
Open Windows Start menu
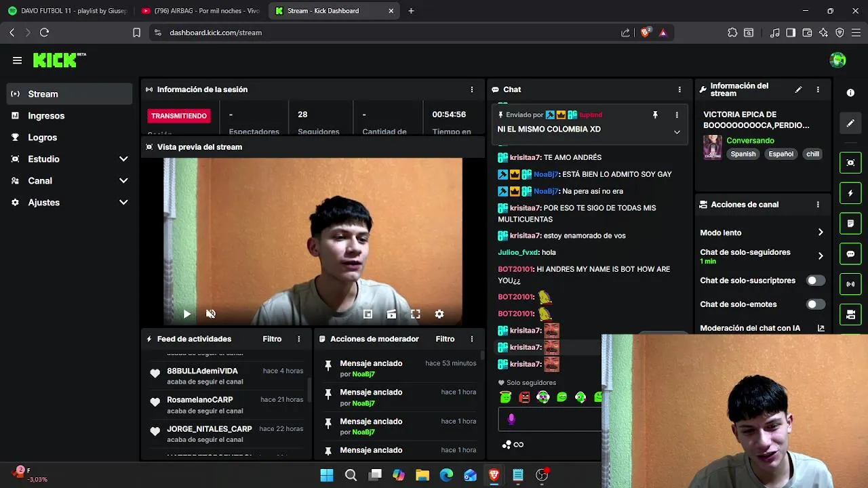tap(327, 475)
